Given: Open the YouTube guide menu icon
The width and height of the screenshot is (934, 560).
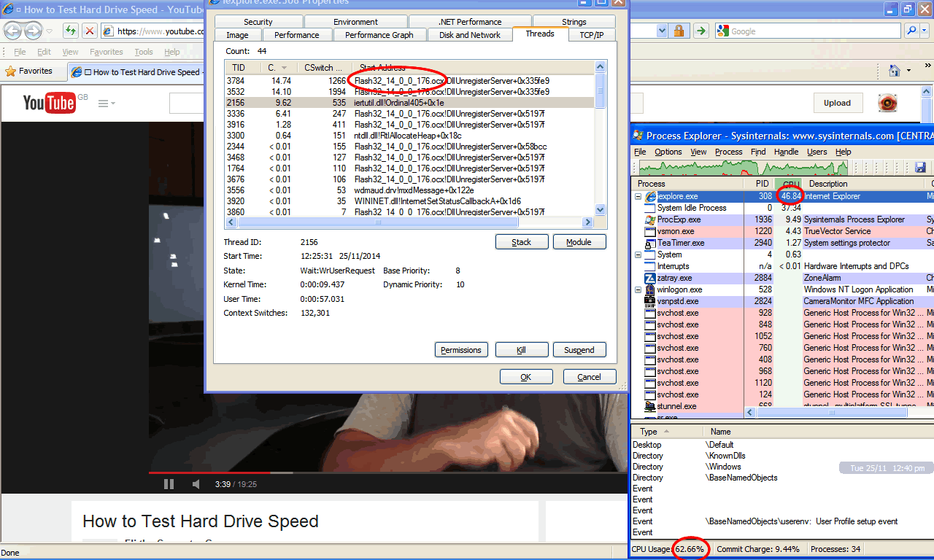Looking at the screenshot, I should pyautogui.click(x=107, y=104).
